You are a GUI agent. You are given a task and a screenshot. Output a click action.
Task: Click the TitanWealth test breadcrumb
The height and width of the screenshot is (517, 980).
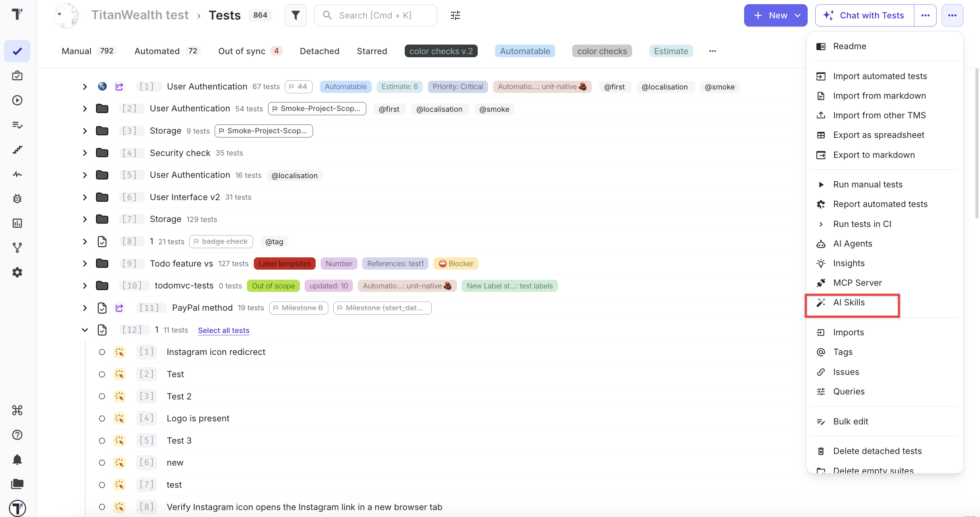[x=140, y=15]
